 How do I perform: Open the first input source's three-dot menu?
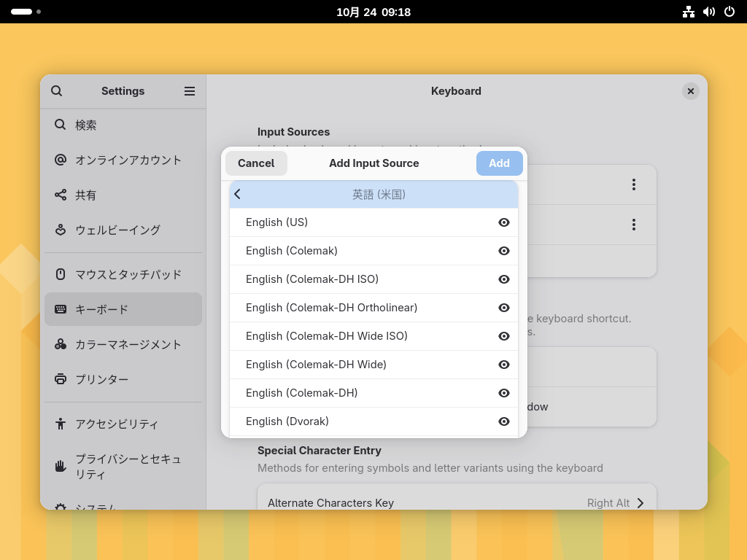[x=633, y=184]
